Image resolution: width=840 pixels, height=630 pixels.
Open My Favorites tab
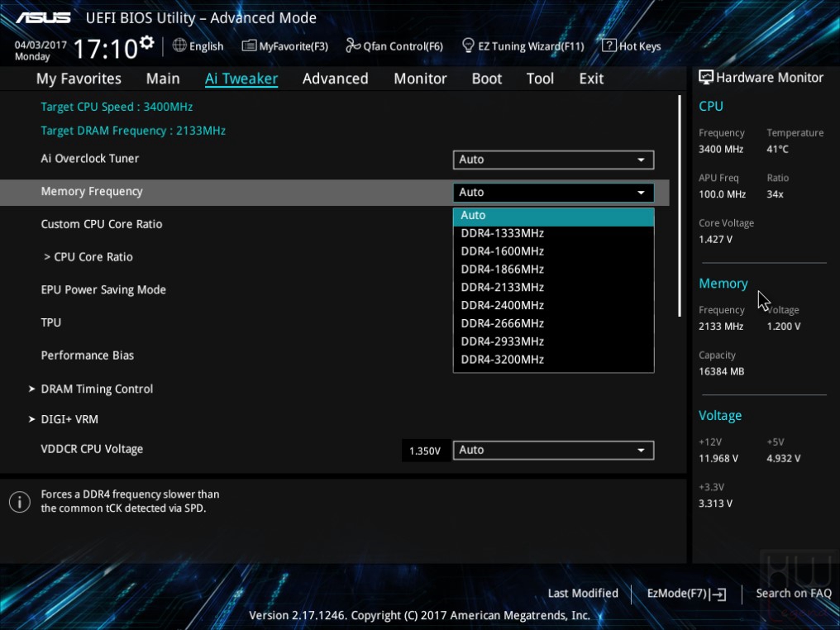(79, 79)
